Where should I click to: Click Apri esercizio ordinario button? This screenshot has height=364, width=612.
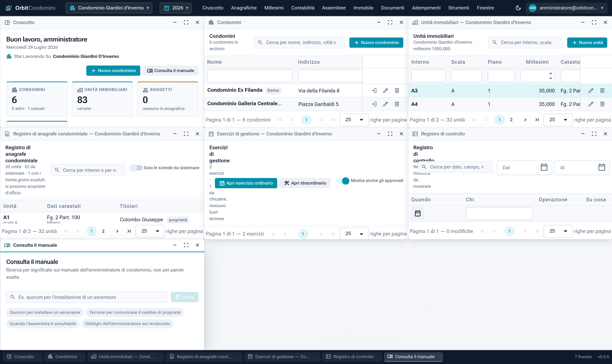click(x=246, y=183)
